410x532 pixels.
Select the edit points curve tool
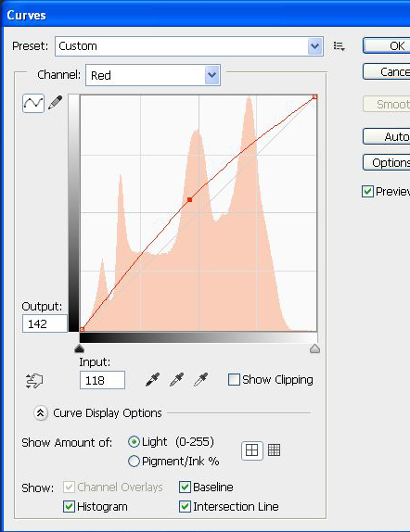coord(33,103)
